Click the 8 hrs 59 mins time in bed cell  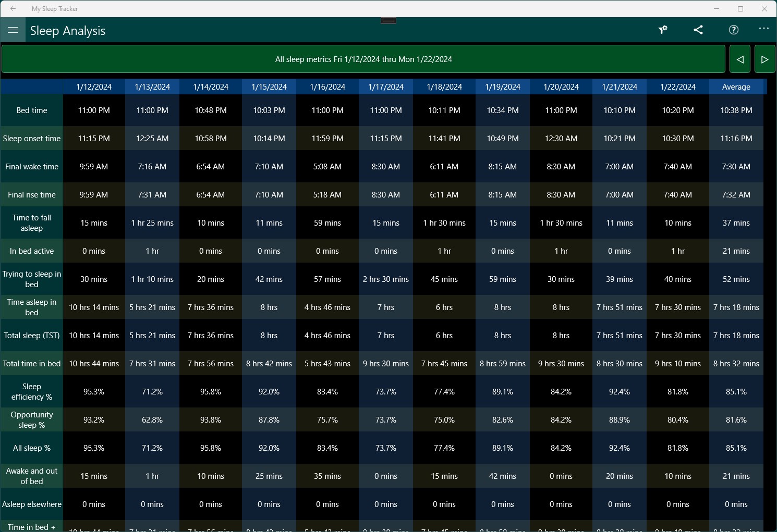(x=503, y=364)
